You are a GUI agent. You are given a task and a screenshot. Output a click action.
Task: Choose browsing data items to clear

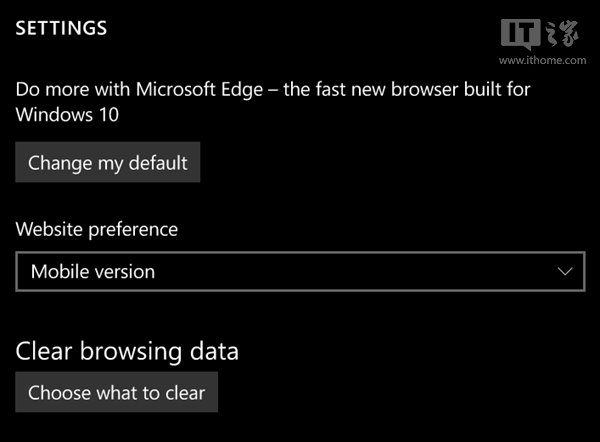click(117, 392)
